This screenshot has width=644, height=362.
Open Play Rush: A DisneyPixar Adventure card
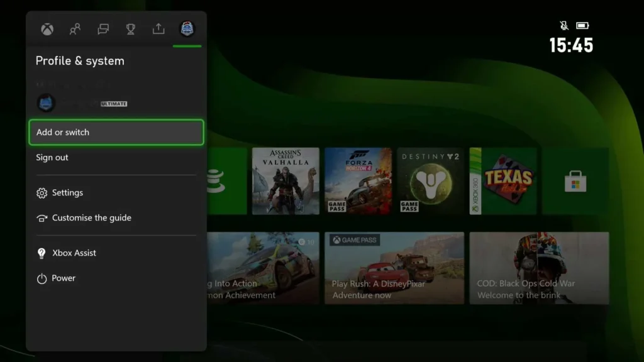(x=394, y=268)
